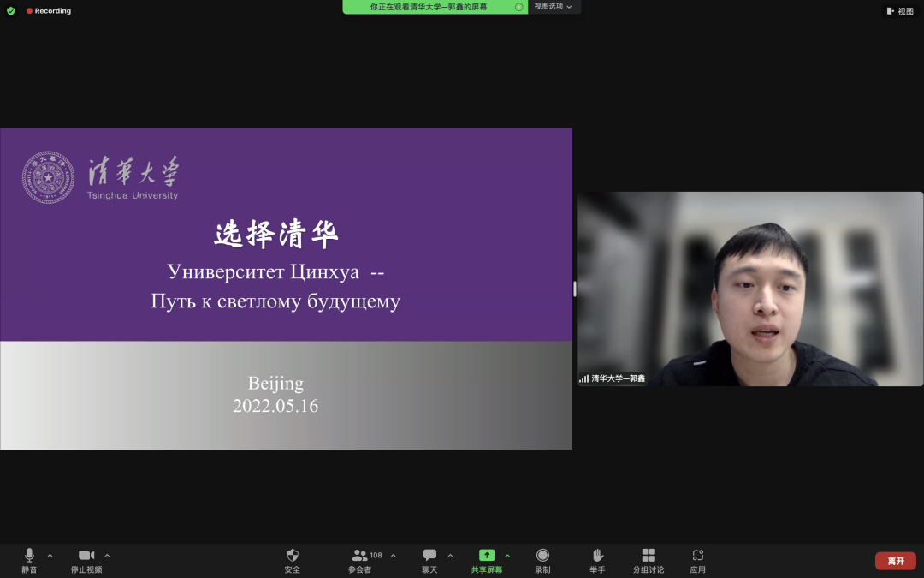Leave the meeting with red 离开 button
Image resolution: width=924 pixels, height=578 pixels.
(x=896, y=561)
